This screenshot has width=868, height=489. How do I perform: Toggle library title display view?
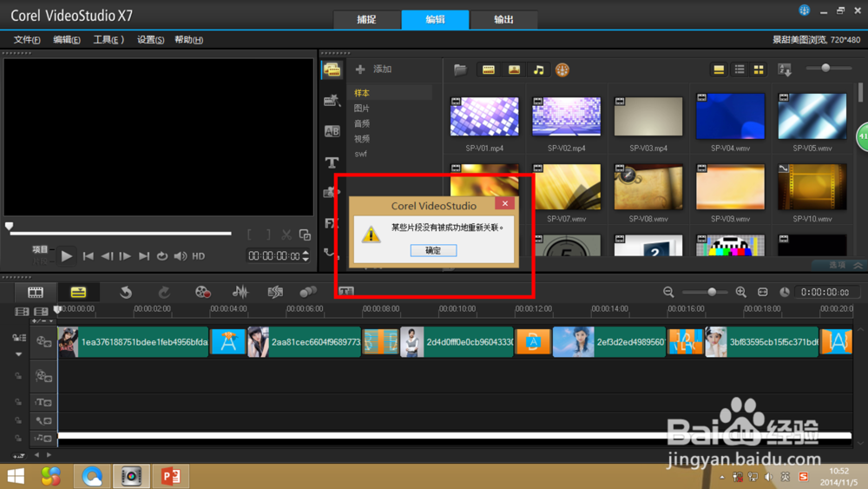tap(719, 69)
